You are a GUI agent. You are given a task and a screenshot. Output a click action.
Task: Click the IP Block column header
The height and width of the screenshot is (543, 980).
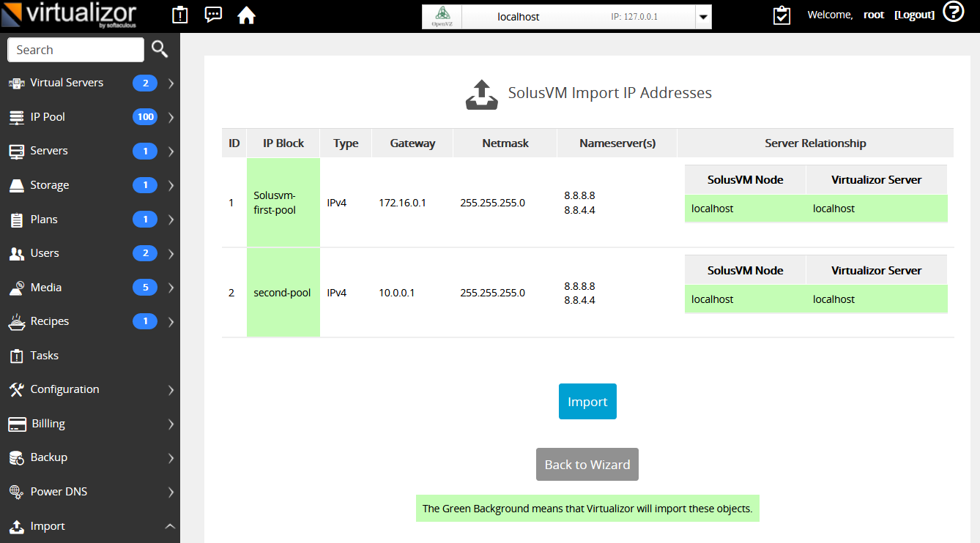pyautogui.click(x=283, y=143)
